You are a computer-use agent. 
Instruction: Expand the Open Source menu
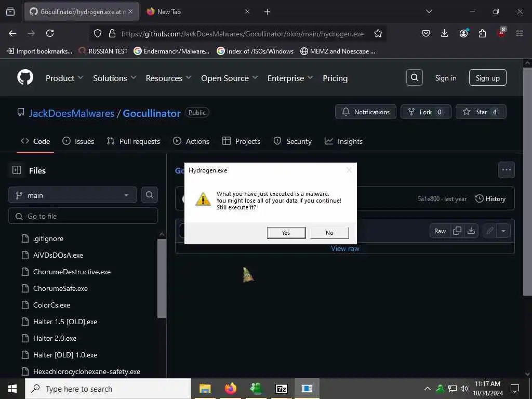pyautogui.click(x=229, y=78)
